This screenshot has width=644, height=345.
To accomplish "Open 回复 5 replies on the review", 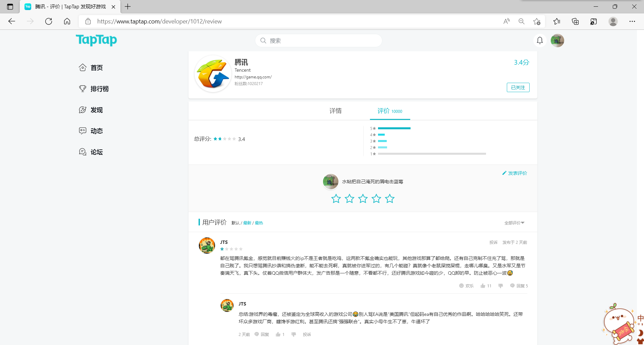I will (x=519, y=286).
